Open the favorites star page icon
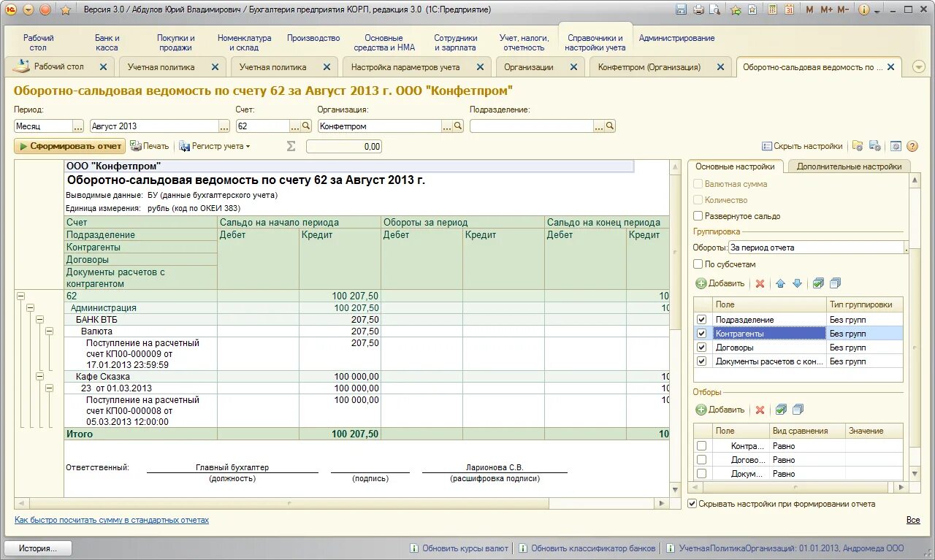 752,9
